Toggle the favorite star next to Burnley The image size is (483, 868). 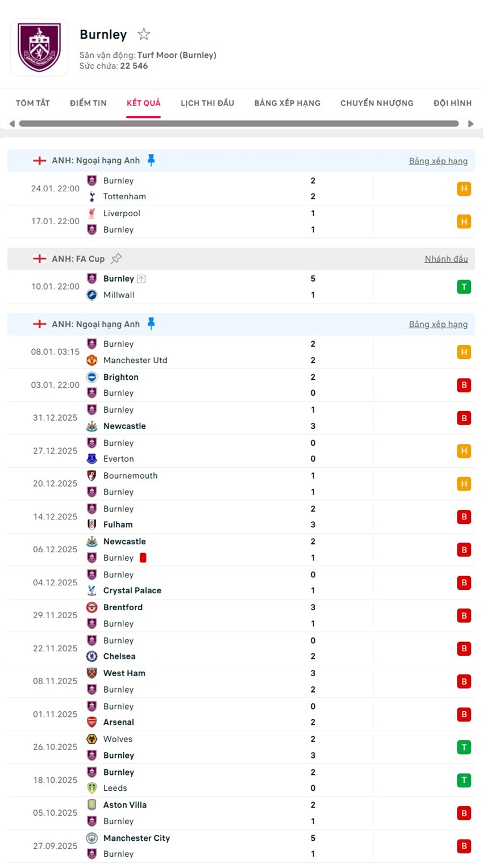144,35
